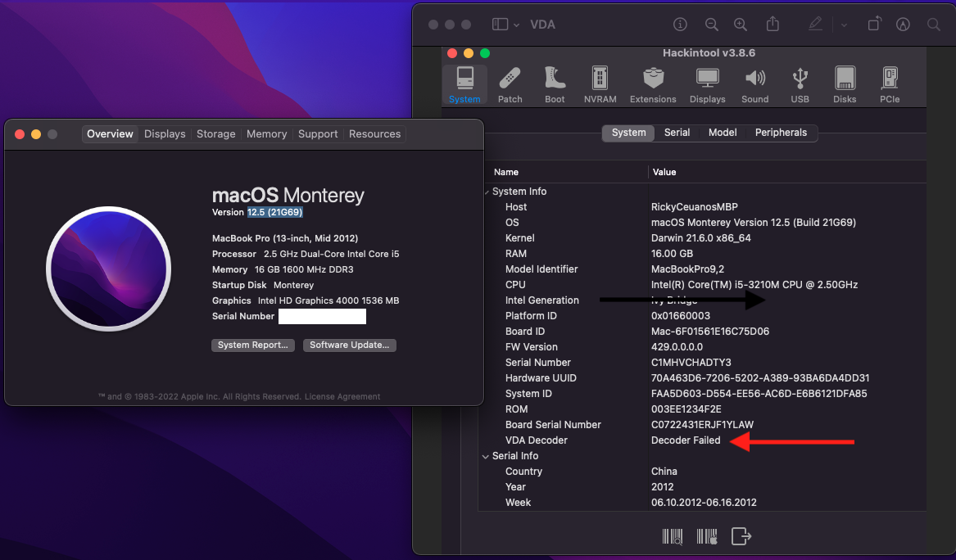Image resolution: width=956 pixels, height=560 pixels.
Task: Open the highlight options dropdown arrow
Action: click(x=844, y=25)
